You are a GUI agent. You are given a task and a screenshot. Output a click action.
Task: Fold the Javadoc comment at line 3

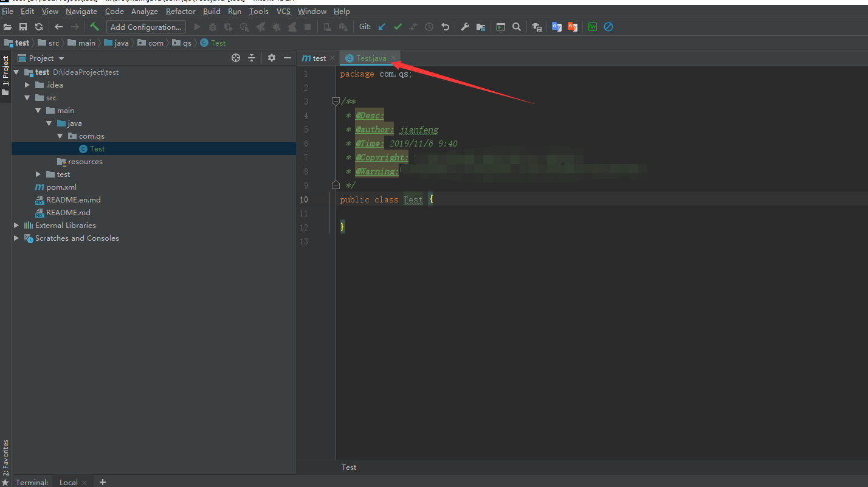point(336,102)
